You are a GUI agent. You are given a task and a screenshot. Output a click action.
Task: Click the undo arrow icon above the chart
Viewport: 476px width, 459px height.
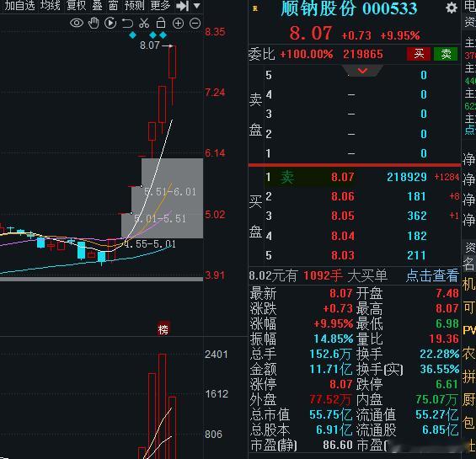pos(127,23)
